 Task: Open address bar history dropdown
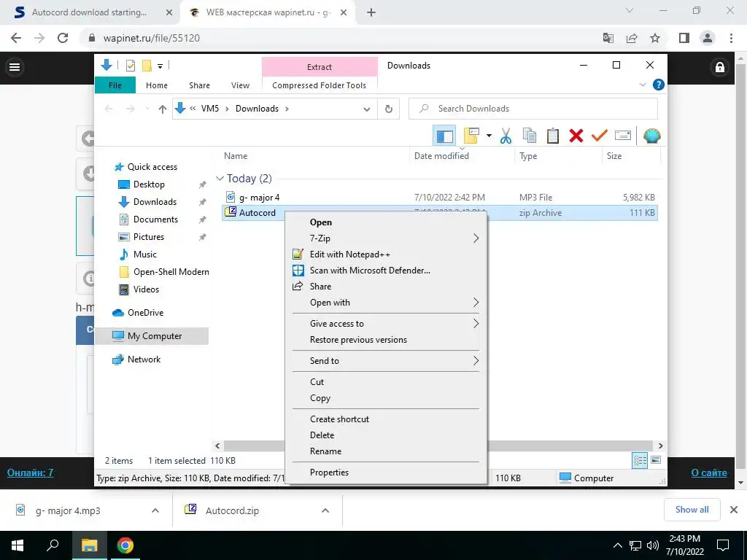[x=366, y=109]
